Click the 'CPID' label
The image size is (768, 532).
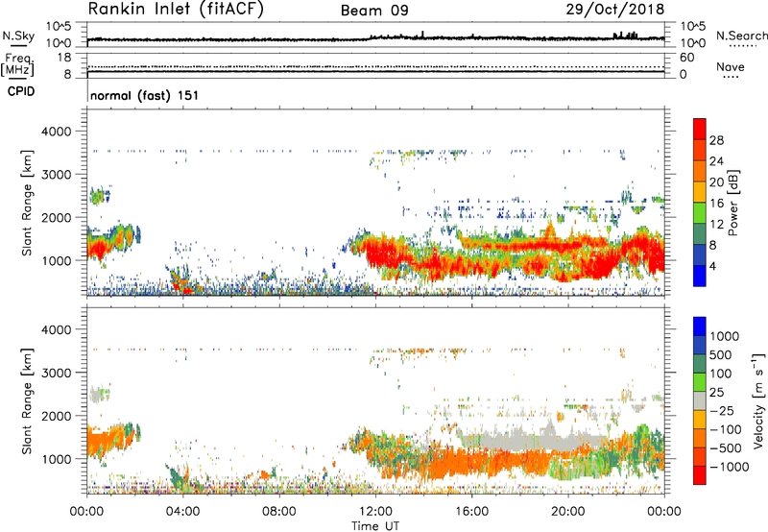21,91
